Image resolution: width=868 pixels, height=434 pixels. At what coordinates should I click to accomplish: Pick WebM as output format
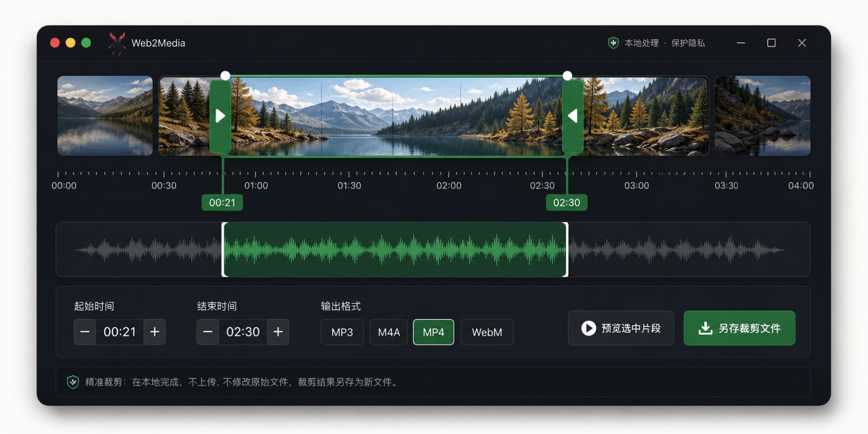pos(487,332)
